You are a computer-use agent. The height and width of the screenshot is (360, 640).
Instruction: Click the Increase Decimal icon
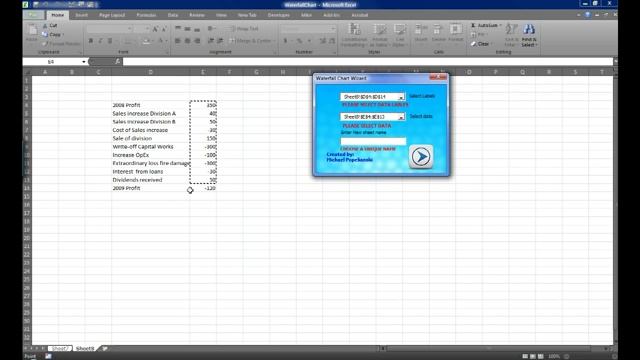pyautogui.click(x=322, y=41)
